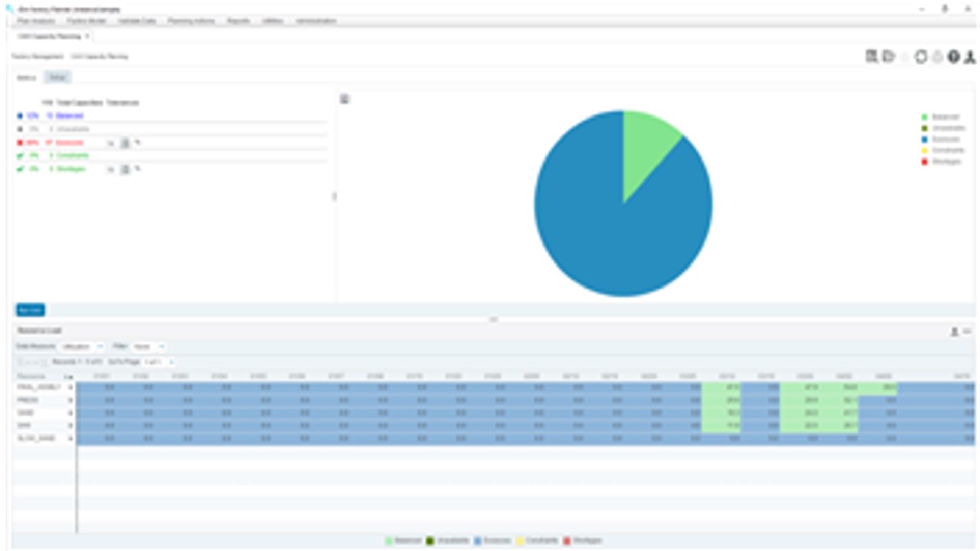Click the Balanced metric link
The width and height of the screenshot is (980, 551).
pyautogui.click(x=69, y=116)
